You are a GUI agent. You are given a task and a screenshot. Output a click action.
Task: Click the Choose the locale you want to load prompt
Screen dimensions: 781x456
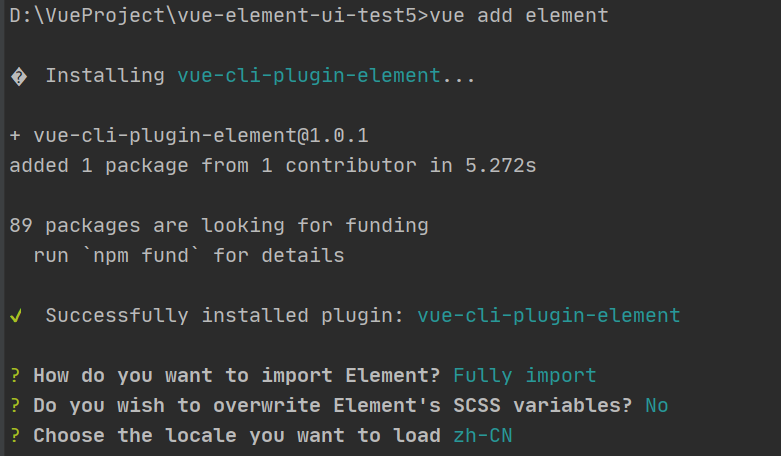coord(237,435)
